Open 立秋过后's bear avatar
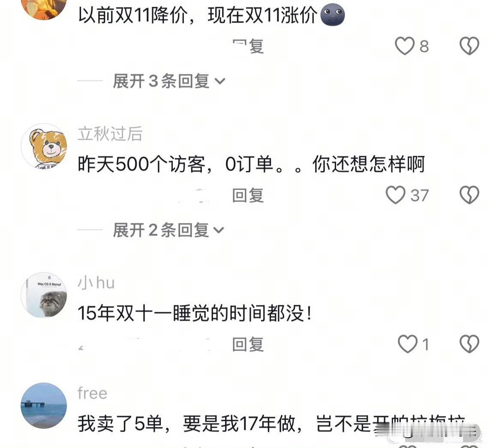 pyautogui.click(x=44, y=146)
